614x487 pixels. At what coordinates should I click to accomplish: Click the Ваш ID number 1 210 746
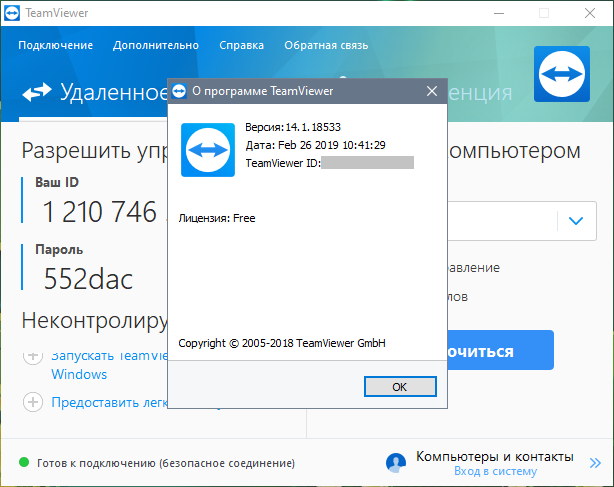click(x=99, y=212)
